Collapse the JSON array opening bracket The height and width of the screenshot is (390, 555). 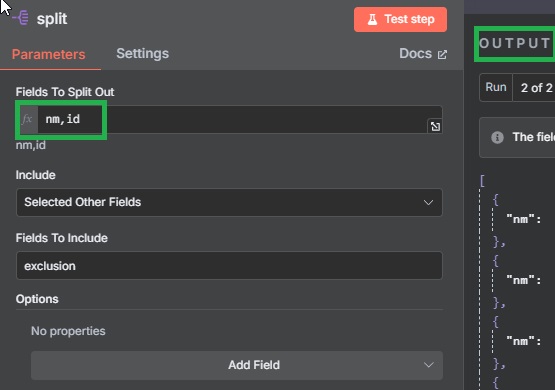[482, 181]
